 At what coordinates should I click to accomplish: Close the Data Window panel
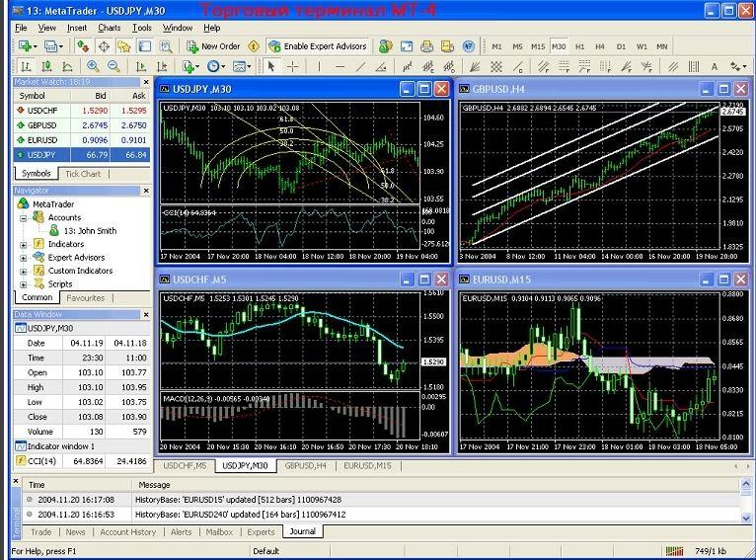click(x=146, y=314)
